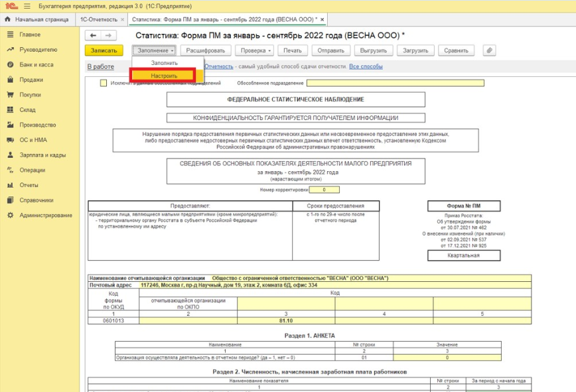Click the Номер корректировки field

[x=324, y=190]
